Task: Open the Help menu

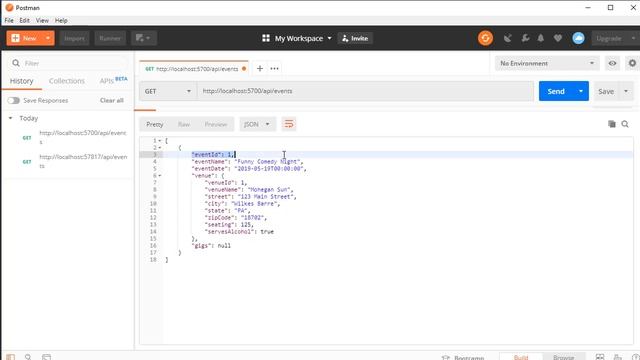Action: [x=61, y=20]
